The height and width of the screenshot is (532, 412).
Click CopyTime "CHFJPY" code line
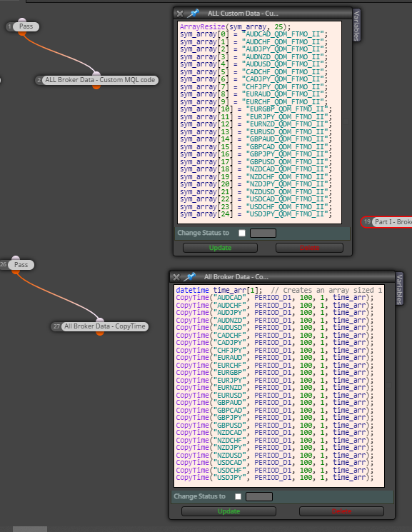click(275, 350)
